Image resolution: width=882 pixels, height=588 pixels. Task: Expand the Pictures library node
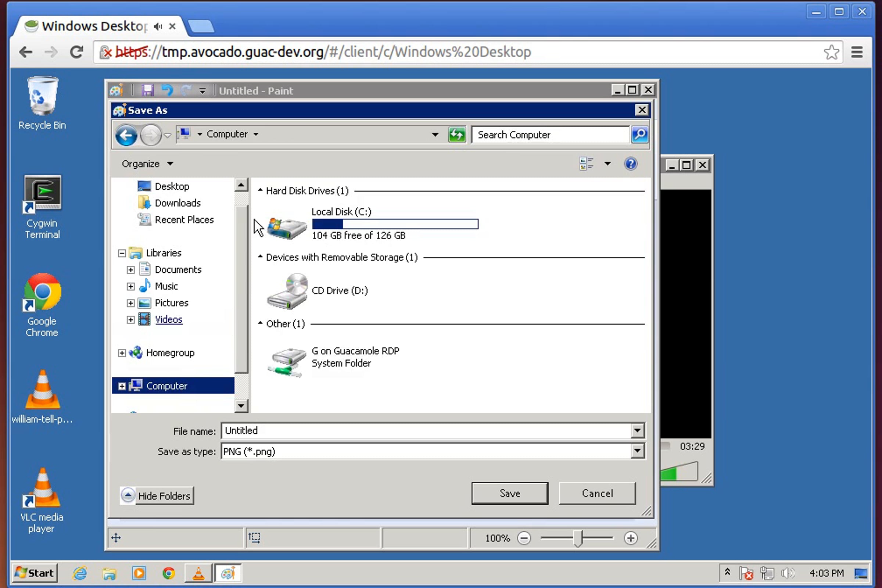[x=130, y=303]
